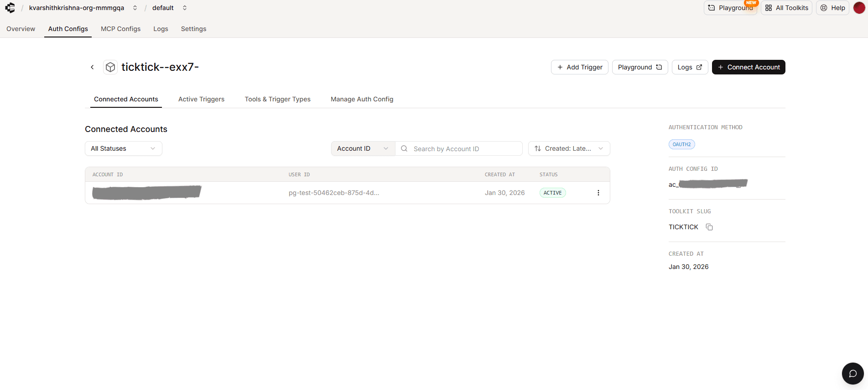This screenshot has width=868, height=390.
Task: Expand the All Statuses filter dropdown
Action: point(124,148)
